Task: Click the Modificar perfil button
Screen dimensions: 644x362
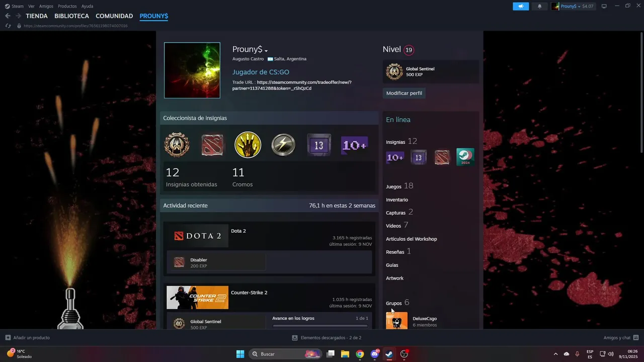Action: pos(404,93)
